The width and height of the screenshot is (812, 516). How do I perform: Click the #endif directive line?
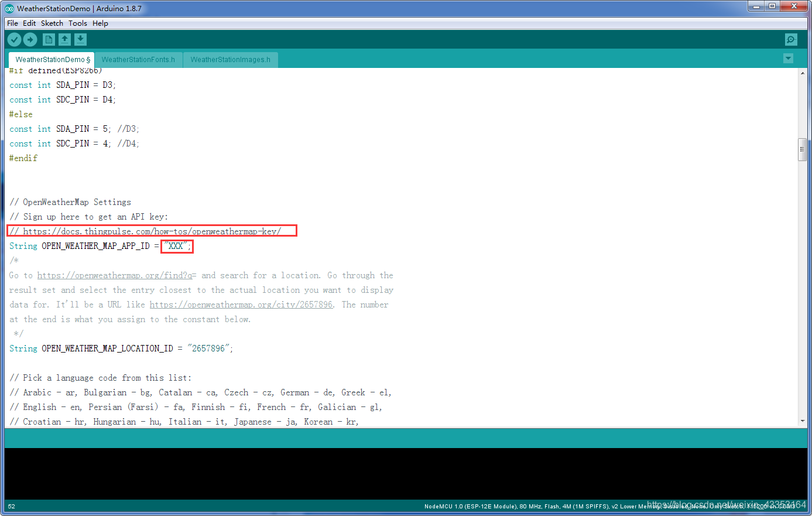[23, 158]
